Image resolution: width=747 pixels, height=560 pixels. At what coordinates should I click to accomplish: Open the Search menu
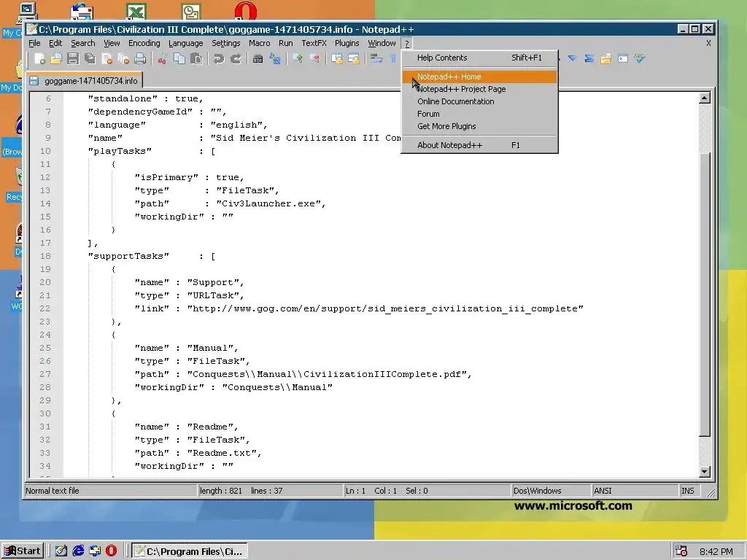(83, 43)
